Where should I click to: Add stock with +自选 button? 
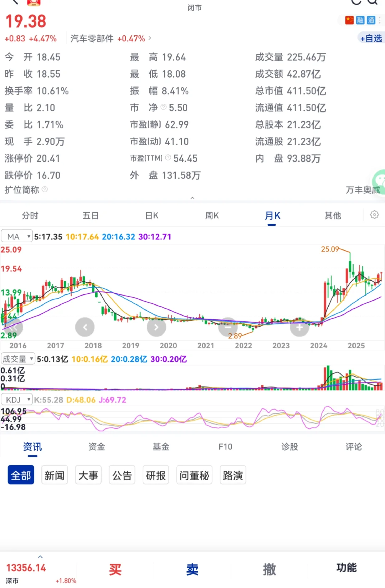tap(371, 38)
